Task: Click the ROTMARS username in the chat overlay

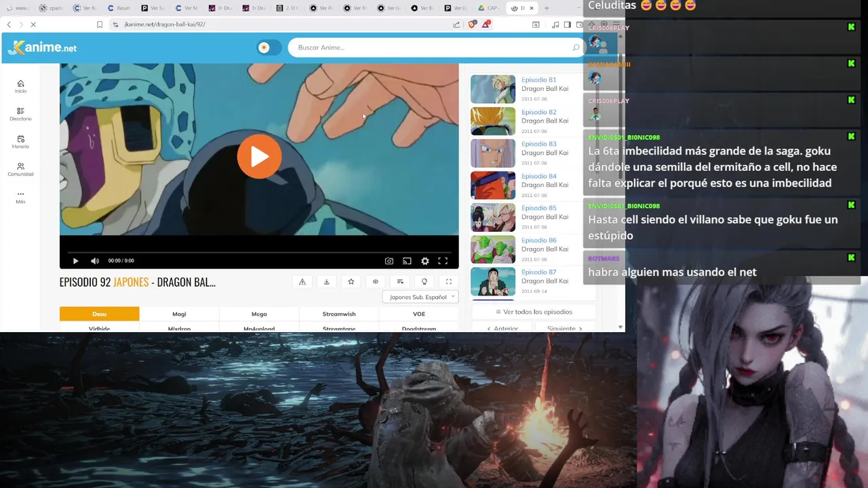Action: 604,258
